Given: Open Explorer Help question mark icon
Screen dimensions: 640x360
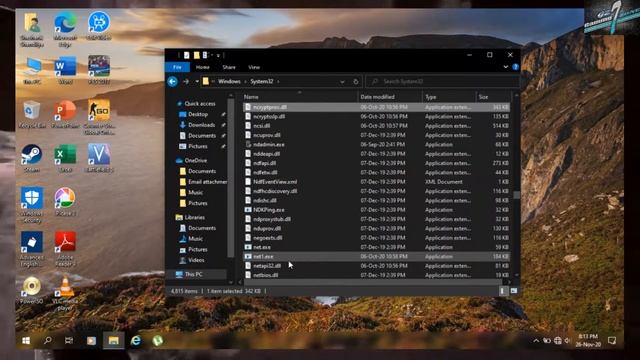Looking at the screenshot, I should (516, 67).
